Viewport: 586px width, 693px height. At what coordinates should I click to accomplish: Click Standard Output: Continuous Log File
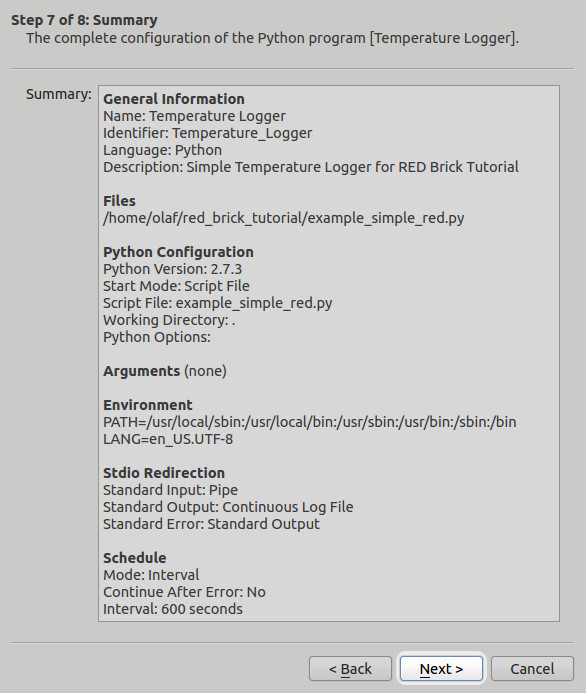[x=228, y=507]
